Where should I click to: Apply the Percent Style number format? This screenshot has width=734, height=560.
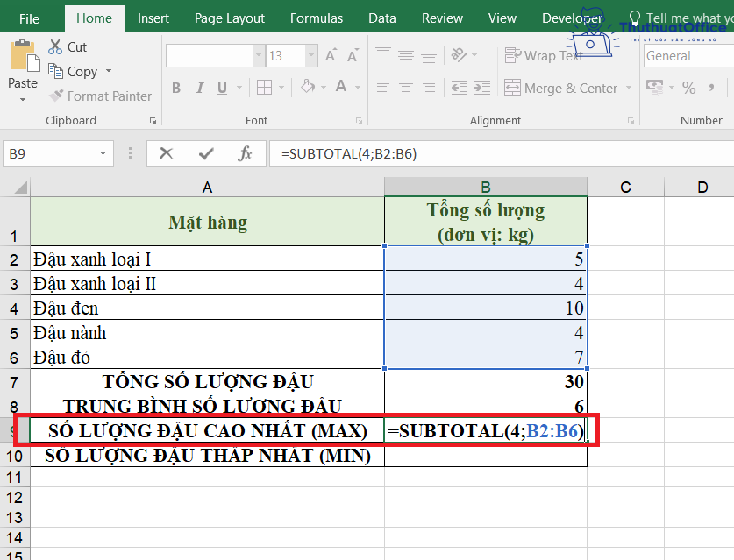[689, 88]
